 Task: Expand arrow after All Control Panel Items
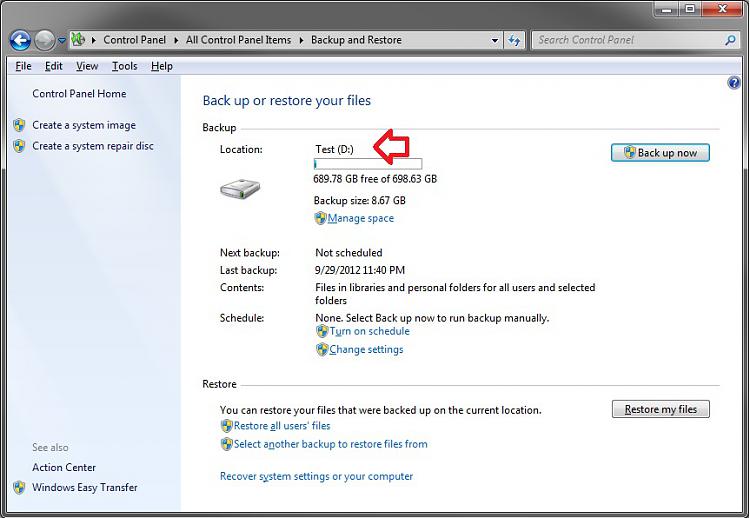pyautogui.click(x=301, y=40)
